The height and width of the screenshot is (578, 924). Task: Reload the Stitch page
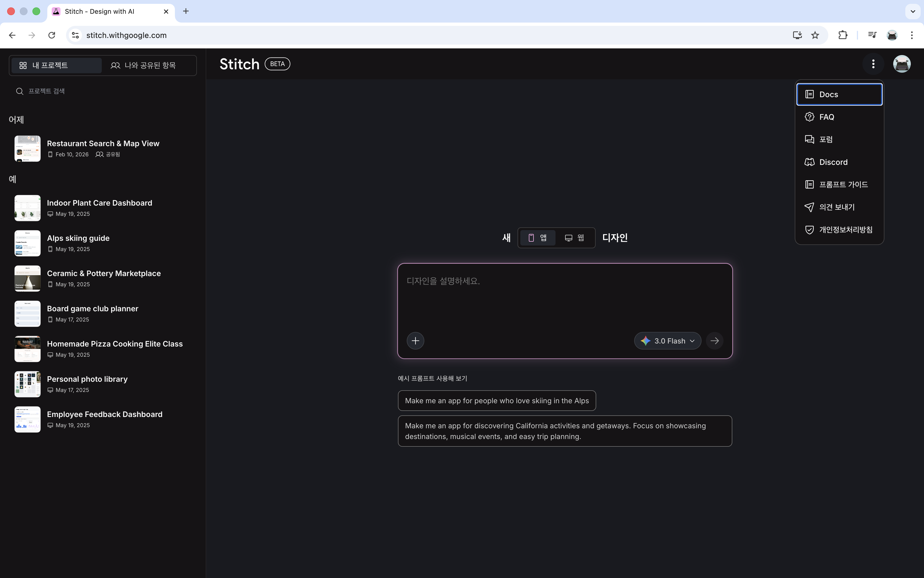(x=52, y=35)
